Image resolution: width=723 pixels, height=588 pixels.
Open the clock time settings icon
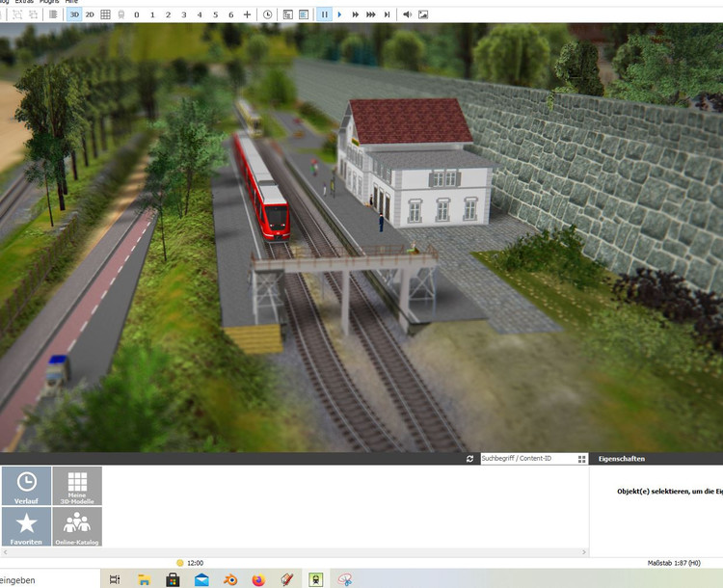[267, 14]
